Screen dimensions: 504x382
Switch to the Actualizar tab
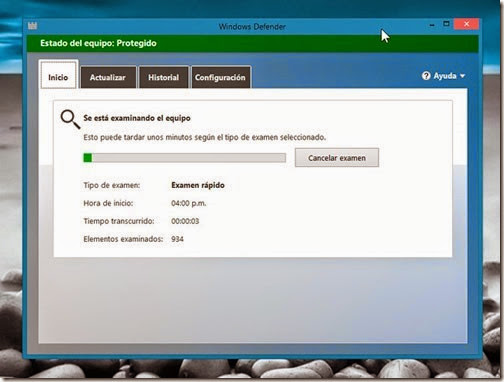click(x=108, y=77)
